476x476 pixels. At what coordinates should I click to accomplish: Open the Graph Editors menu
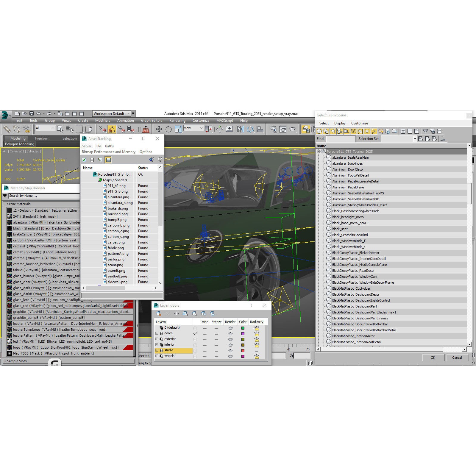[x=152, y=121]
